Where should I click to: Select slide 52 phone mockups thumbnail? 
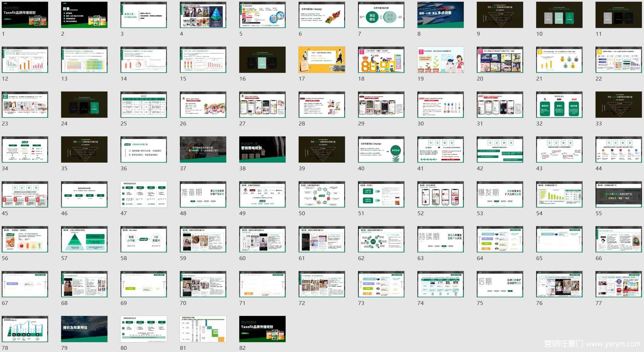(440, 194)
